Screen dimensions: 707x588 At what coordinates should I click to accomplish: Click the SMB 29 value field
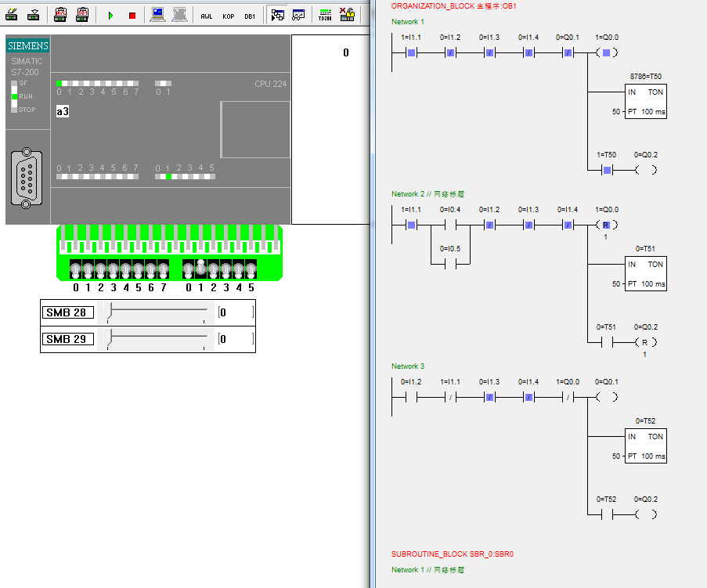(x=235, y=339)
